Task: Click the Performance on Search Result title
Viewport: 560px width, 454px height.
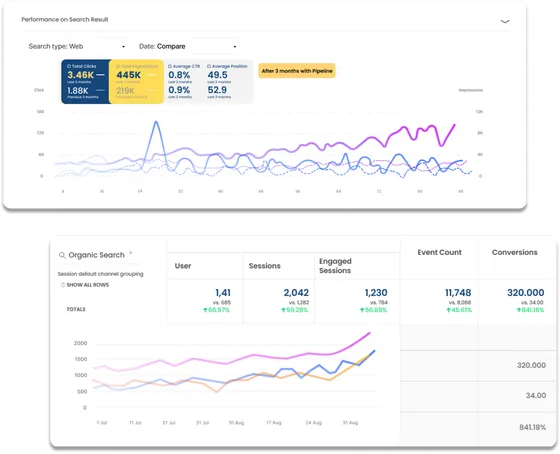Action: (65, 19)
